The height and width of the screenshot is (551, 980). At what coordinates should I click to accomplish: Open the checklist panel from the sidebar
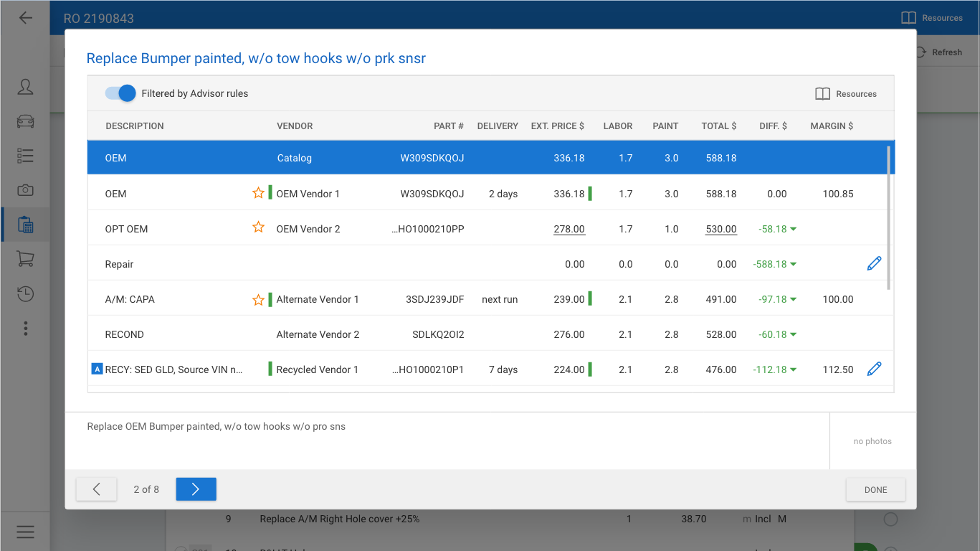(x=25, y=156)
